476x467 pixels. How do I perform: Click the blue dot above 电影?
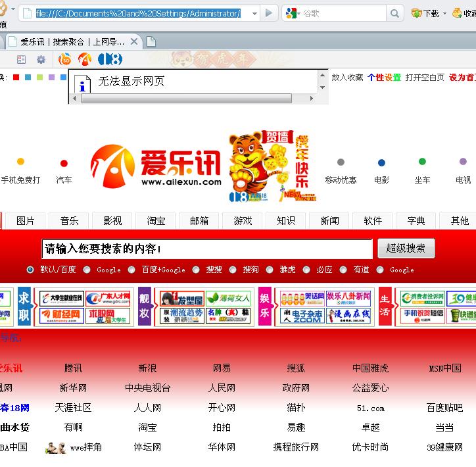(x=381, y=162)
